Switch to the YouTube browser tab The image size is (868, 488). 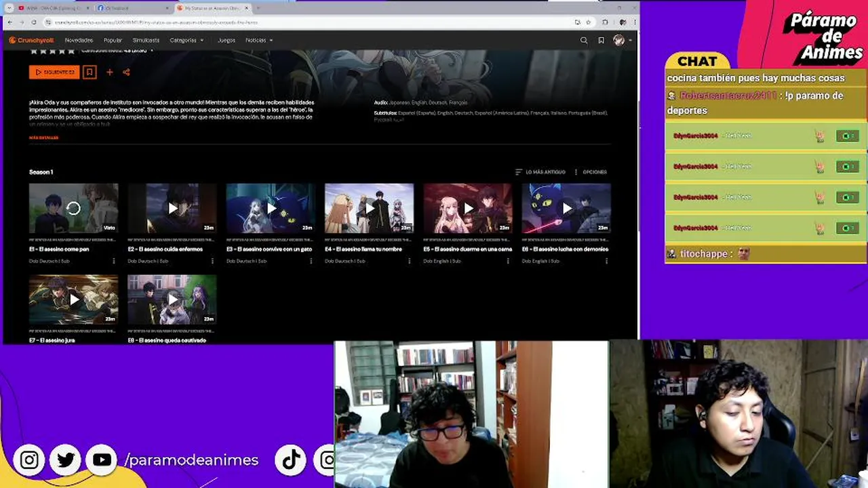pos(53,7)
